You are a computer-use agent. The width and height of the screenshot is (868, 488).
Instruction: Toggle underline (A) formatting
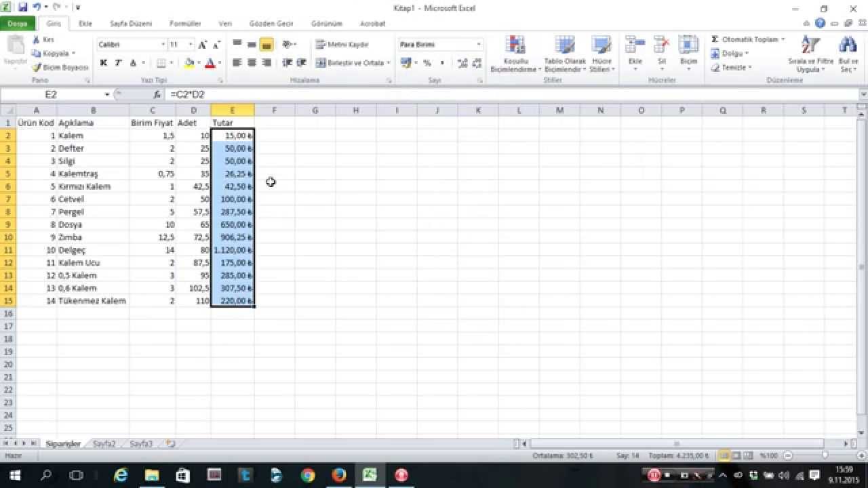click(x=133, y=62)
